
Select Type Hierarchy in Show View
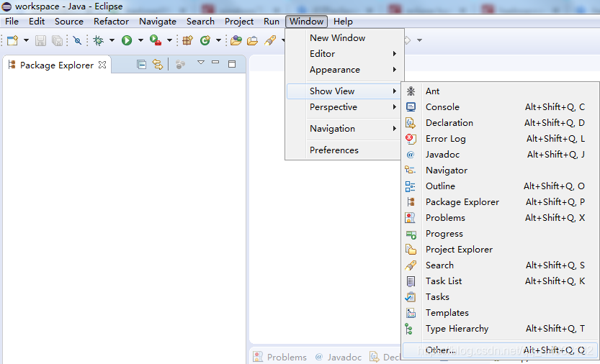[500, 329]
